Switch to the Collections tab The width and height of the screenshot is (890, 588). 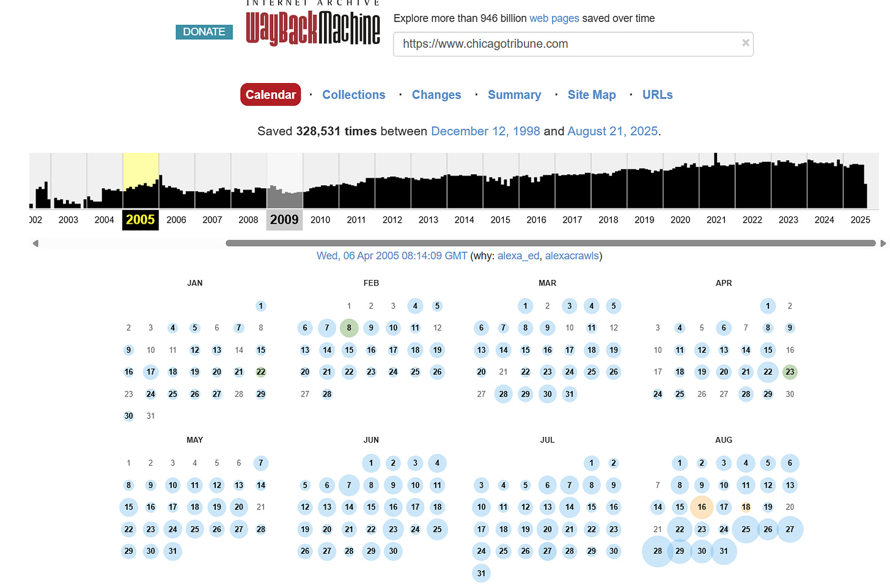coord(354,95)
